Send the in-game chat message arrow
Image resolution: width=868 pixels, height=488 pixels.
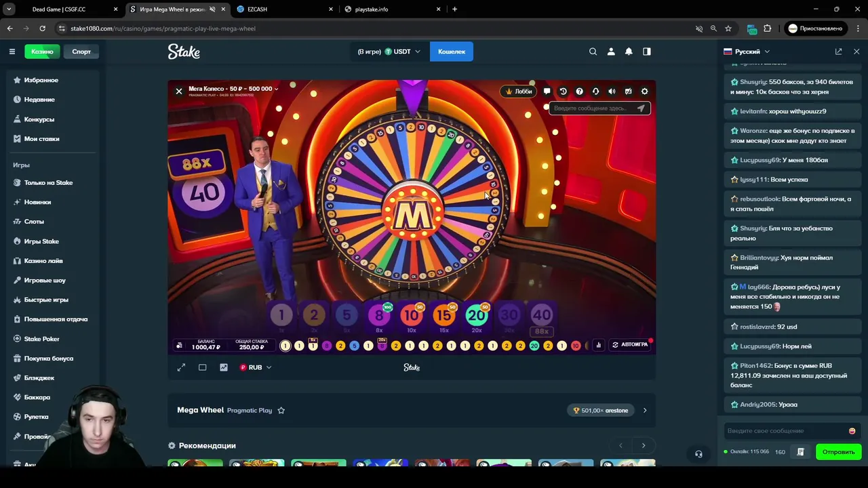click(x=641, y=108)
